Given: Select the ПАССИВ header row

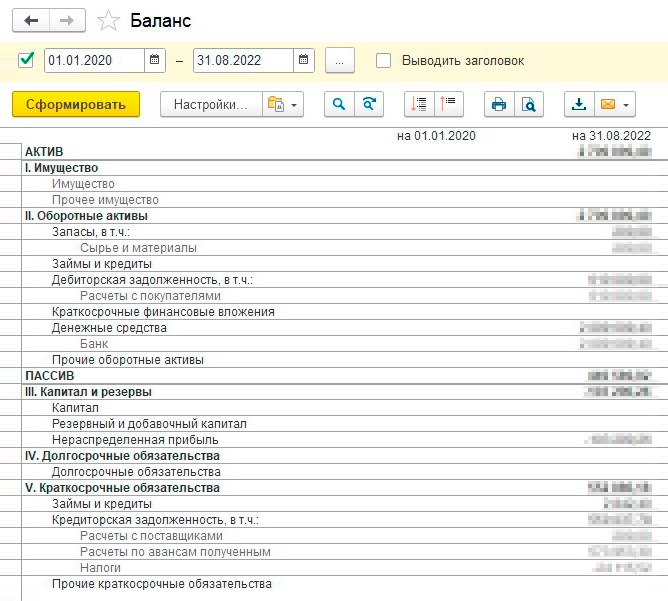Looking at the screenshot, I should pyautogui.click(x=344, y=376).
